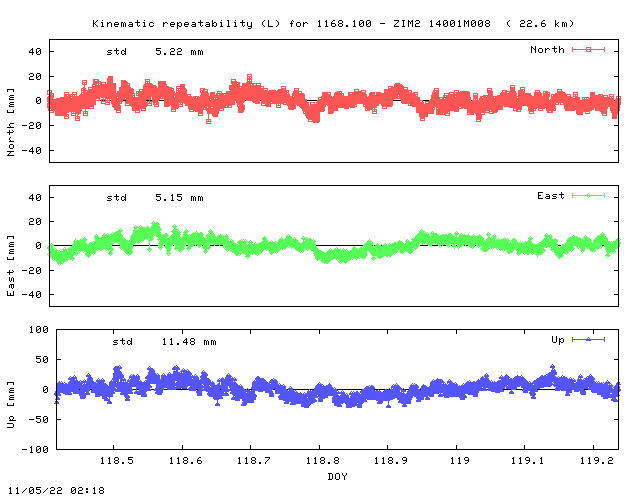Click the -100 tick on the Up axis
Image resolution: width=640 pixels, height=496 pixels.
click(35, 449)
